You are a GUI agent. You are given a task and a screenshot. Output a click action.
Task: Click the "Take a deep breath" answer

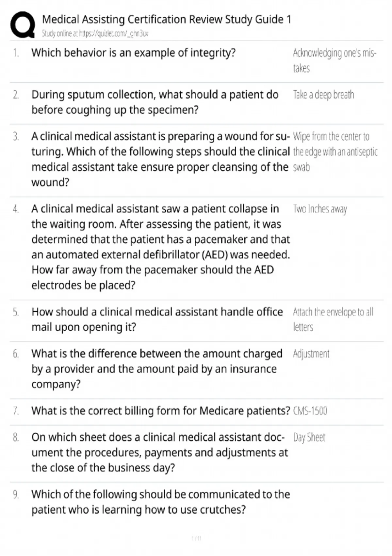323,95
